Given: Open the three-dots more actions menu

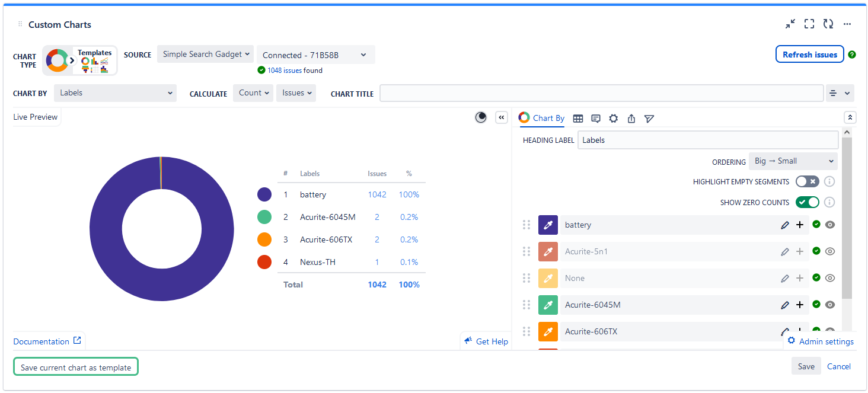Looking at the screenshot, I should click(847, 24).
